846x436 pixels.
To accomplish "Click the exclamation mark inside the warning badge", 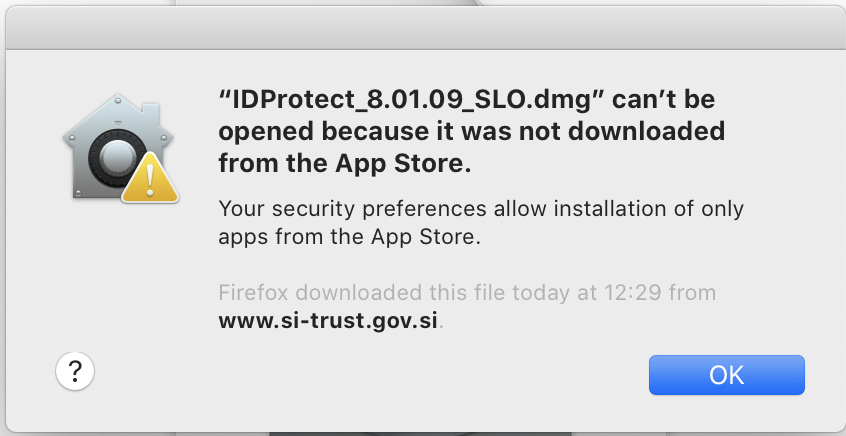I will click(x=150, y=180).
